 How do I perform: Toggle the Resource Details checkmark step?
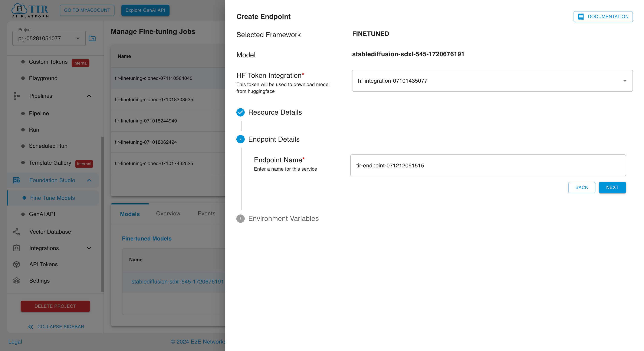pos(241,112)
